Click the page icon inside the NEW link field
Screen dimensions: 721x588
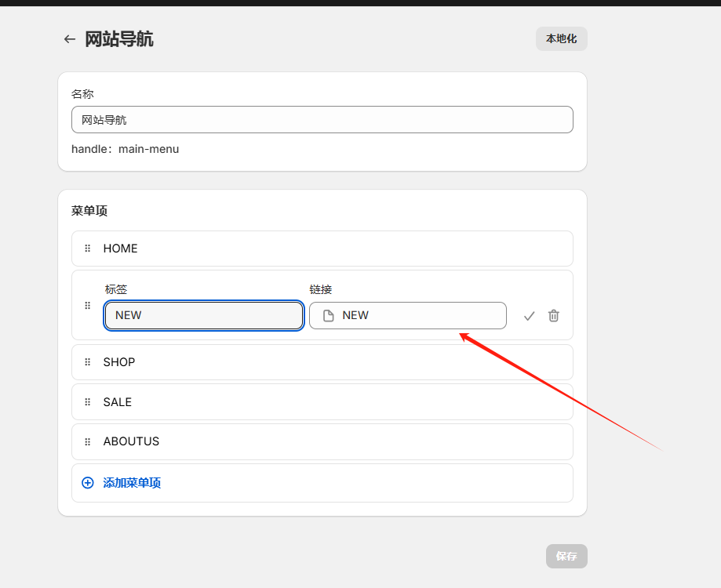pos(327,315)
